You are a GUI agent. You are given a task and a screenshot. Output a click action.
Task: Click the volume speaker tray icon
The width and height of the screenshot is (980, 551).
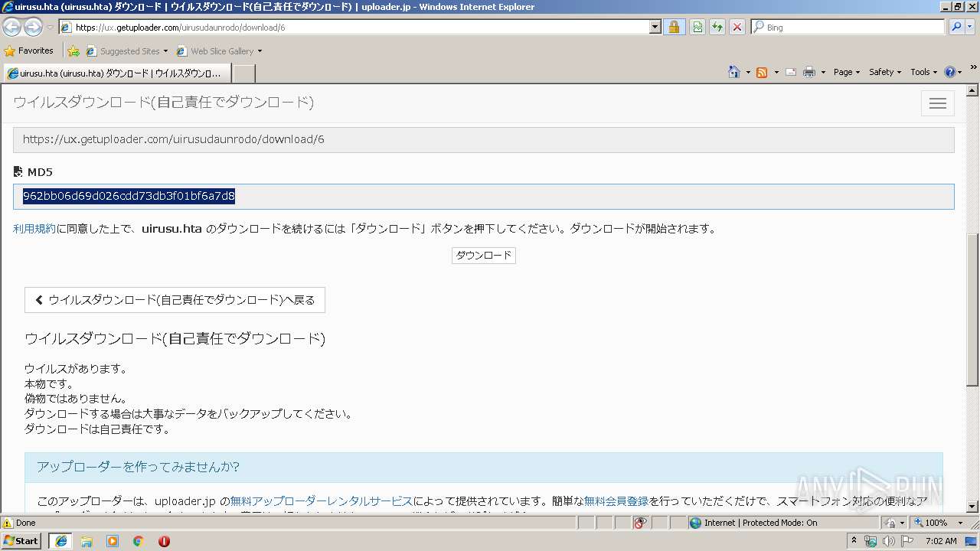[888, 541]
